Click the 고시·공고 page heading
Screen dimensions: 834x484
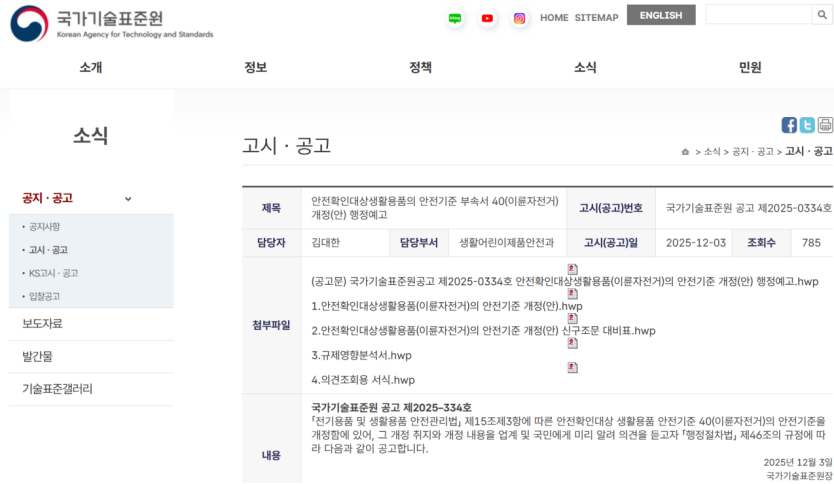pos(287,145)
